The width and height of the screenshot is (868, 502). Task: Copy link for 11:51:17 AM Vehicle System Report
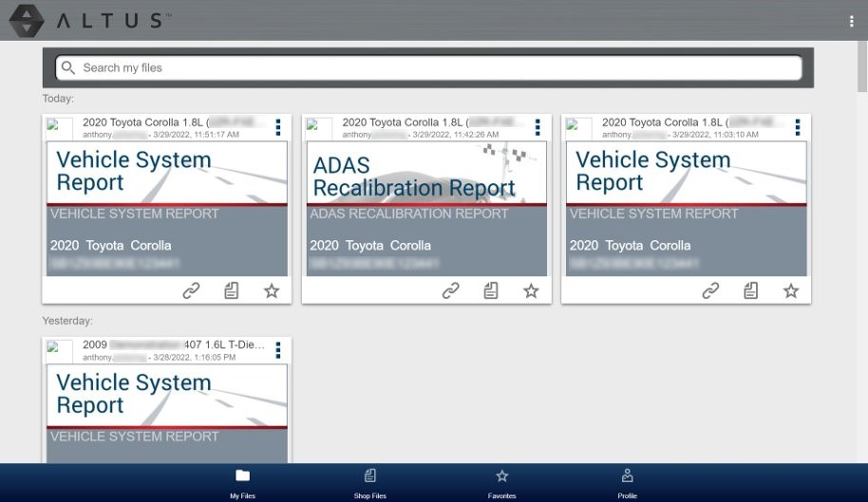(x=191, y=291)
